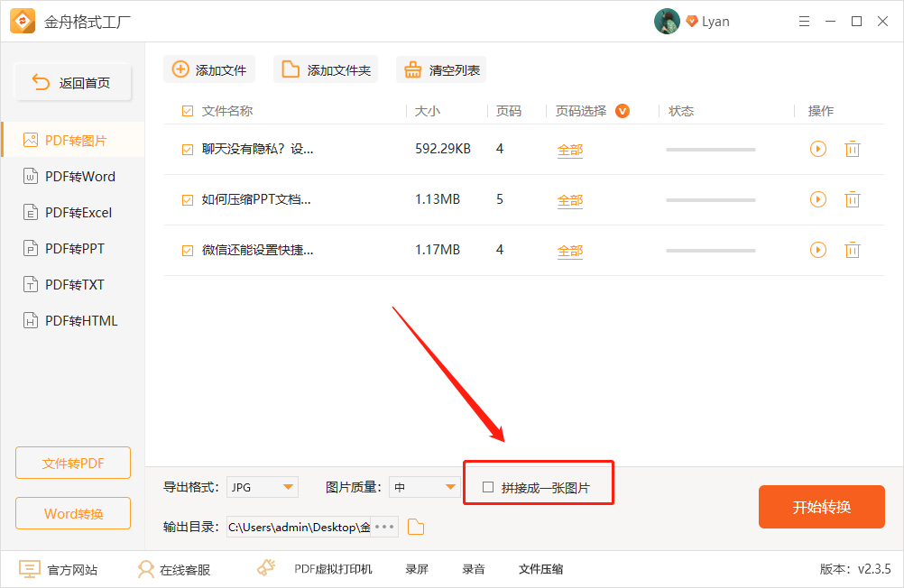
Task: Select the PDF转图片 sidebar item
Action: click(x=73, y=140)
